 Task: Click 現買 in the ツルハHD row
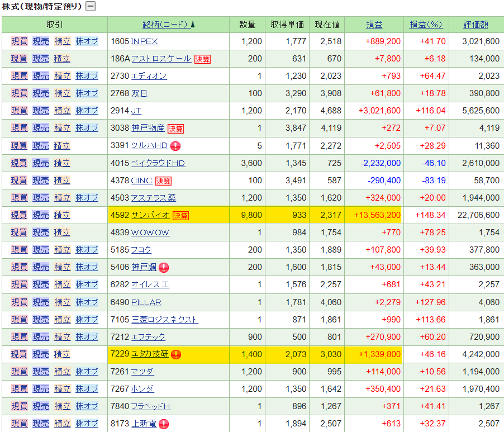tap(19, 146)
